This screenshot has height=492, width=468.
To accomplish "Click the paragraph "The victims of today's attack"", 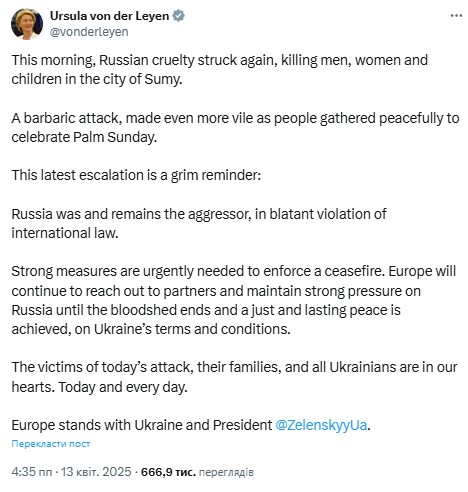I will (234, 377).
